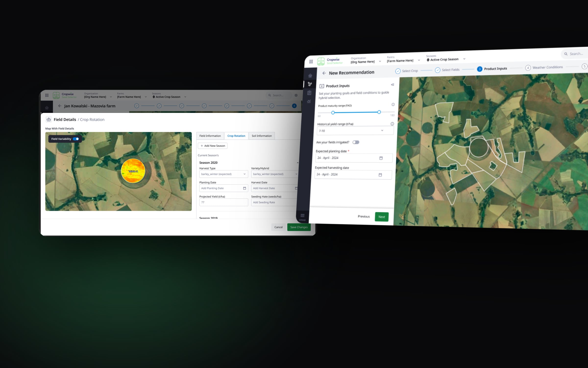Click right handle of maturity range slider
Viewport: 588px width, 368px height.
(x=379, y=112)
